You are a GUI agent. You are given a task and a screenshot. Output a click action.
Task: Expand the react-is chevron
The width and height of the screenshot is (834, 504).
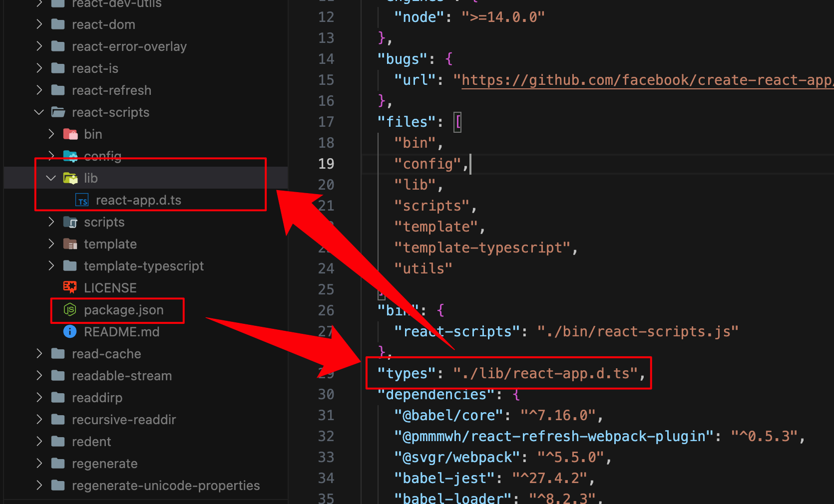pos(39,68)
